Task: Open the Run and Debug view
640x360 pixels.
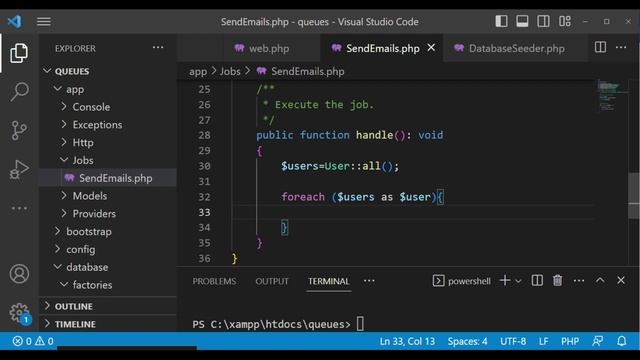Action: (19, 169)
